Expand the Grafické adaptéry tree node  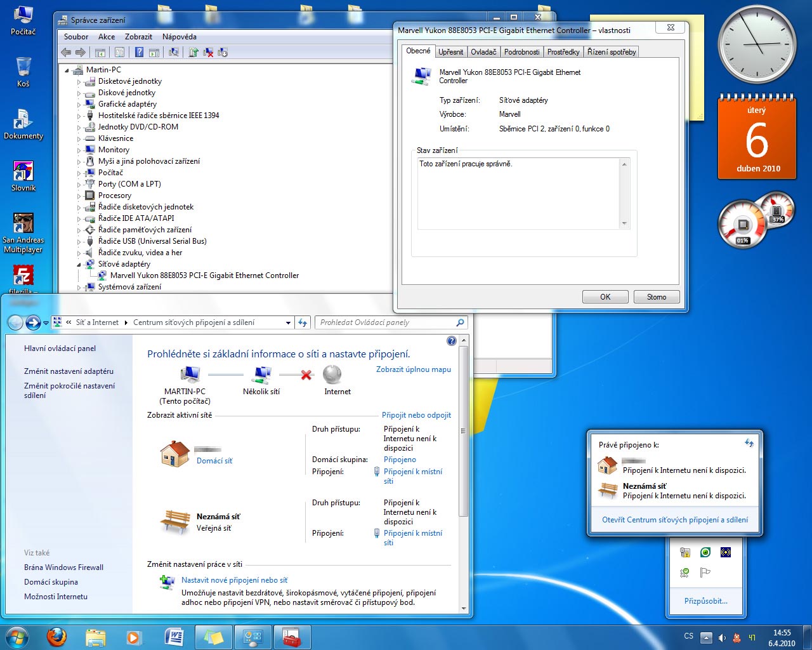(79, 105)
